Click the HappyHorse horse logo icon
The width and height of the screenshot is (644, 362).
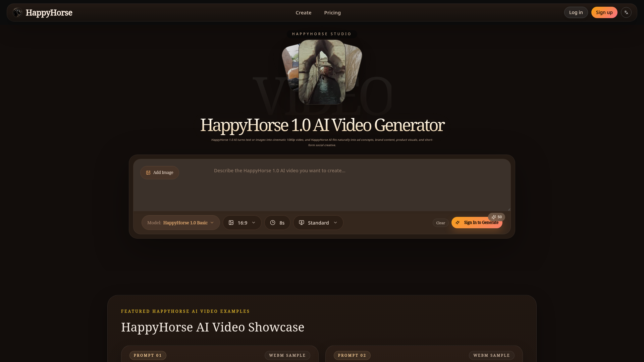(x=17, y=12)
